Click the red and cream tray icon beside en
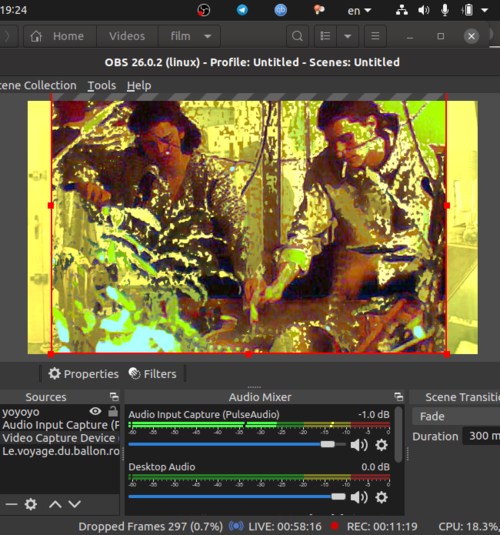This screenshot has height=535, width=500. point(319,10)
